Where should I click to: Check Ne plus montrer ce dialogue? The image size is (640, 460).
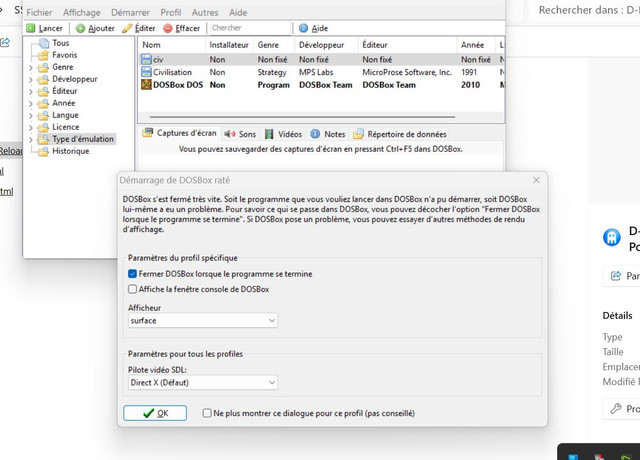(207, 413)
